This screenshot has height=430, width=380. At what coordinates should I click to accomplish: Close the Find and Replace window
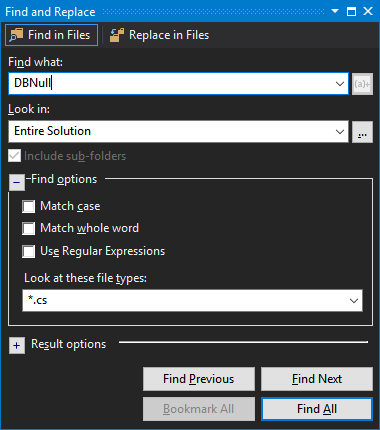(368, 11)
